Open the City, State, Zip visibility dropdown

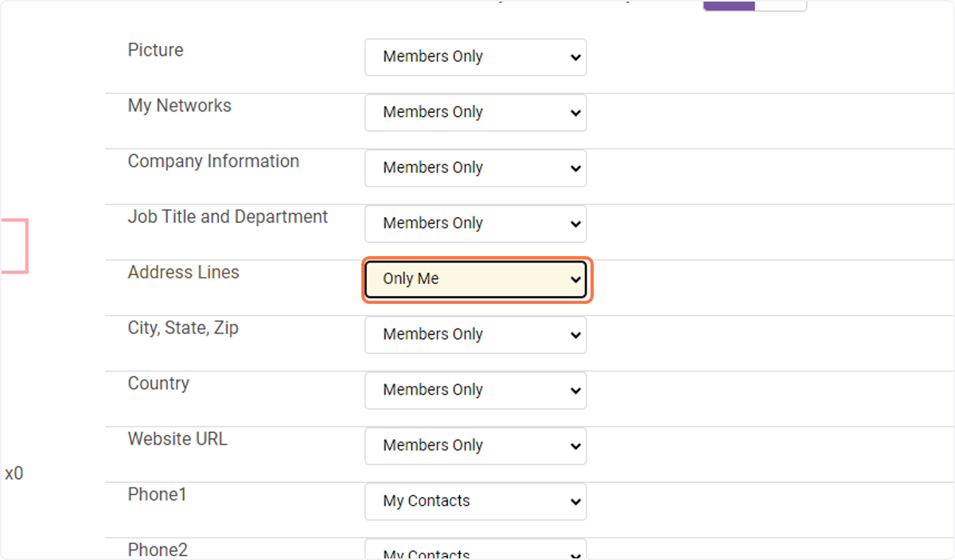(475, 335)
